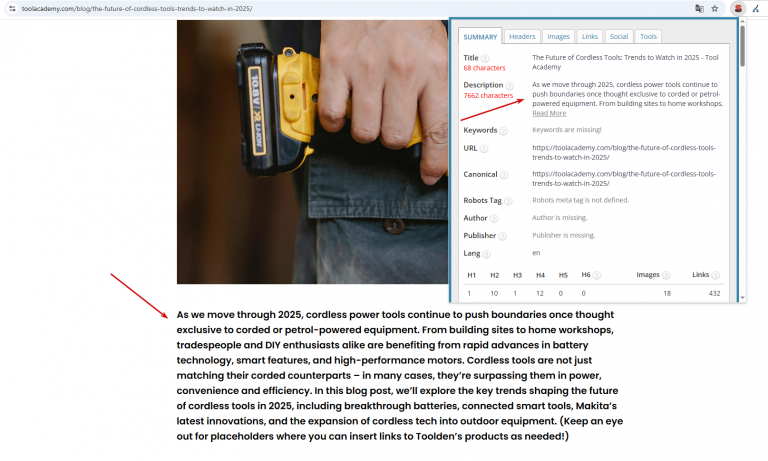
Task: Click the help icon next to Description
Action: point(509,86)
